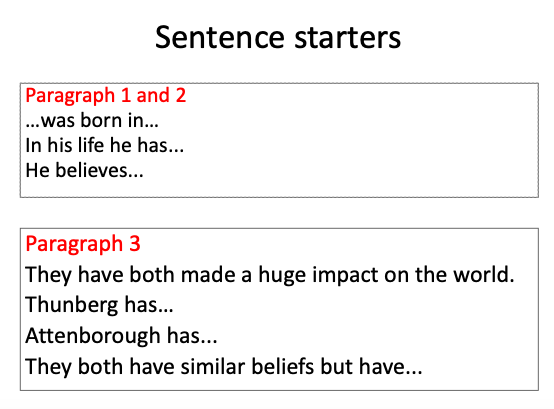Image resolution: width=554 pixels, height=409 pixels.
Task: Select the 'Paragraph 1 and 2' red heading
Action: [106, 96]
